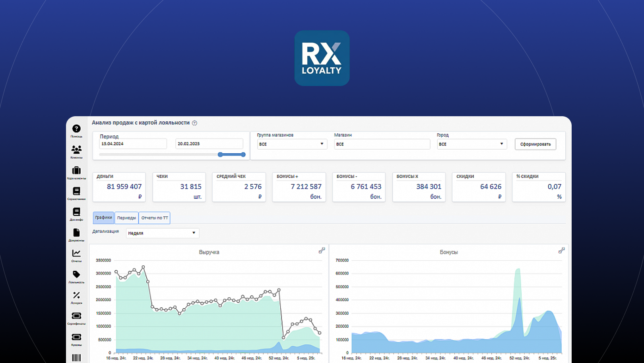Select Доп инфо in the sidebar
644x363 pixels.
pos(76,212)
